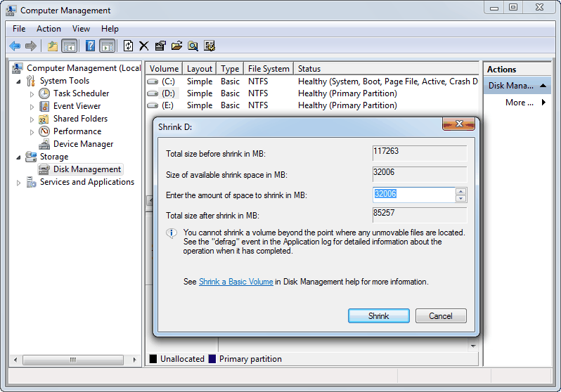Click the blue Help question mark icon

coord(90,46)
